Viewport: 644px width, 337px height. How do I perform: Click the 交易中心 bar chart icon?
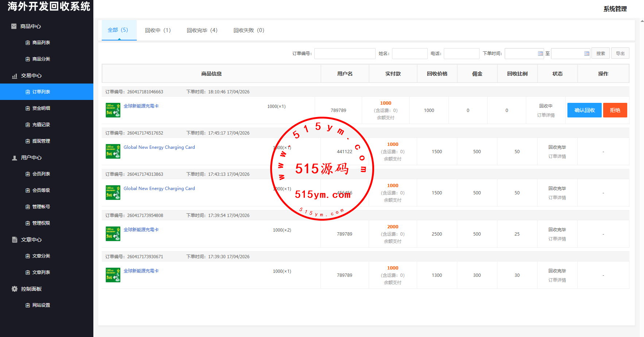click(15, 76)
